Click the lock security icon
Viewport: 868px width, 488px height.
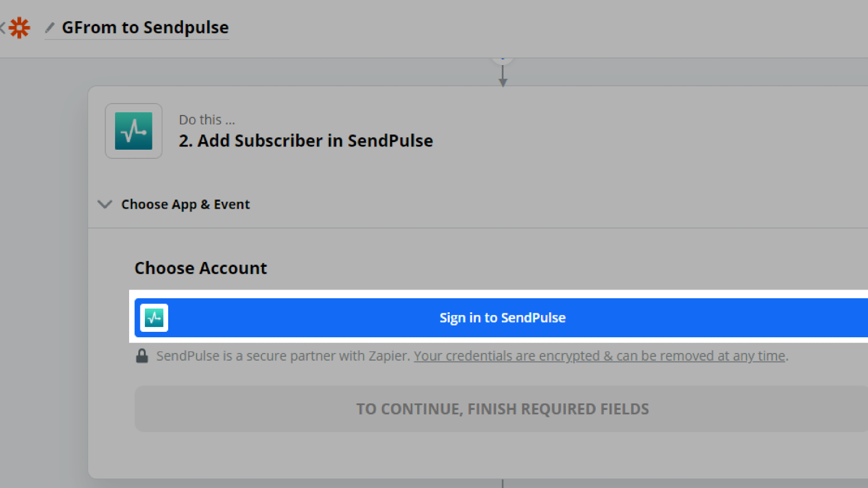pyautogui.click(x=142, y=356)
